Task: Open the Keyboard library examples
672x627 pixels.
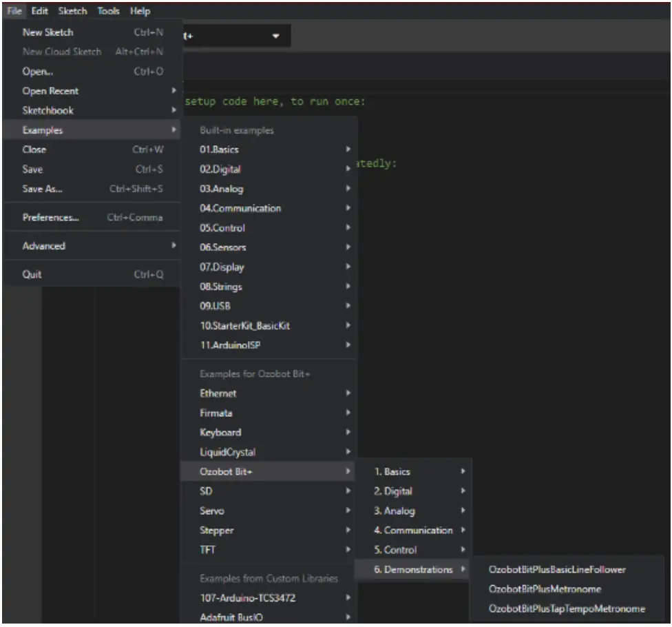Action: tap(270, 432)
